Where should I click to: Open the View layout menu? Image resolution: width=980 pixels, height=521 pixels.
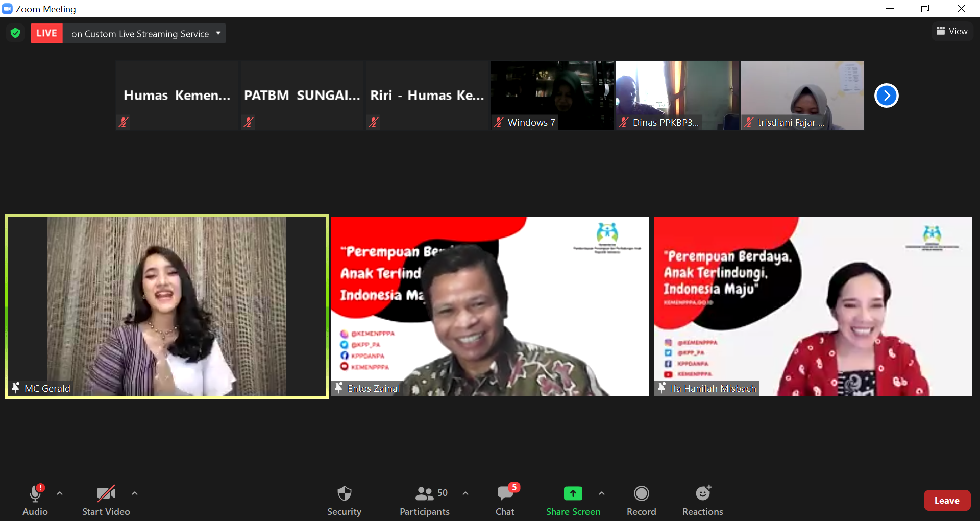pos(952,31)
